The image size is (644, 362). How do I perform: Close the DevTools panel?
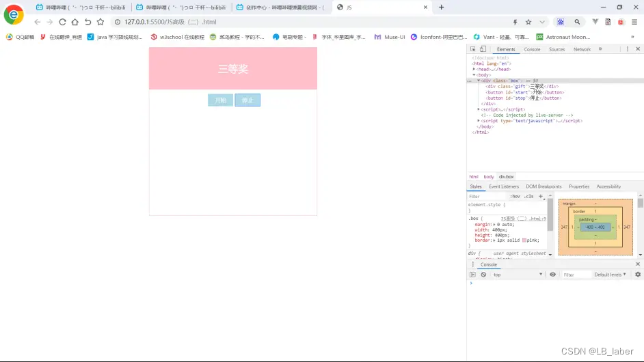click(638, 49)
